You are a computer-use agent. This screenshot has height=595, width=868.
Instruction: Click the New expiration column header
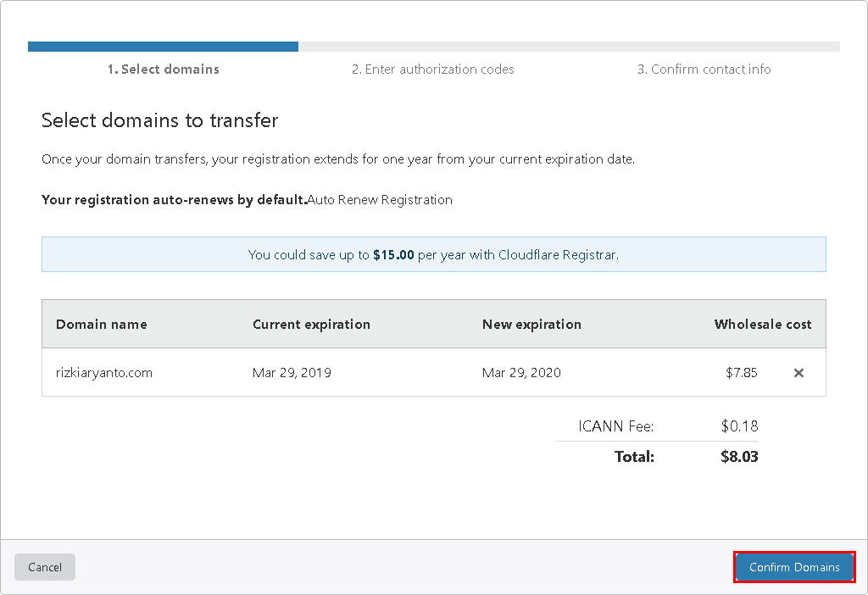[x=531, y=325]
